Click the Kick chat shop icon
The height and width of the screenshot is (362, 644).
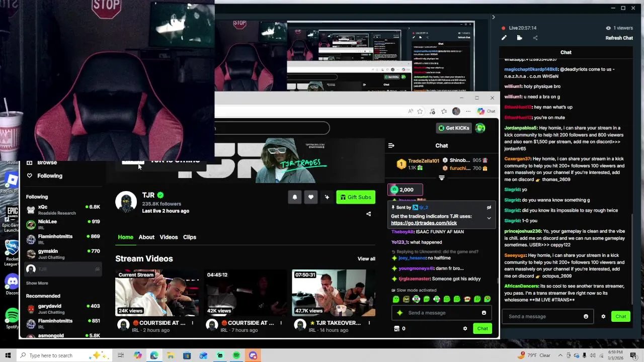click(396, 328)
